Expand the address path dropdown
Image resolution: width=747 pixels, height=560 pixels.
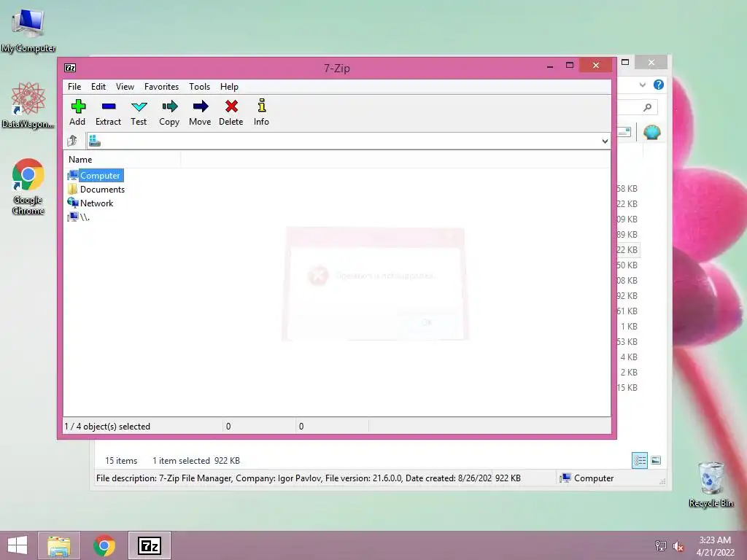click(605, 141)
